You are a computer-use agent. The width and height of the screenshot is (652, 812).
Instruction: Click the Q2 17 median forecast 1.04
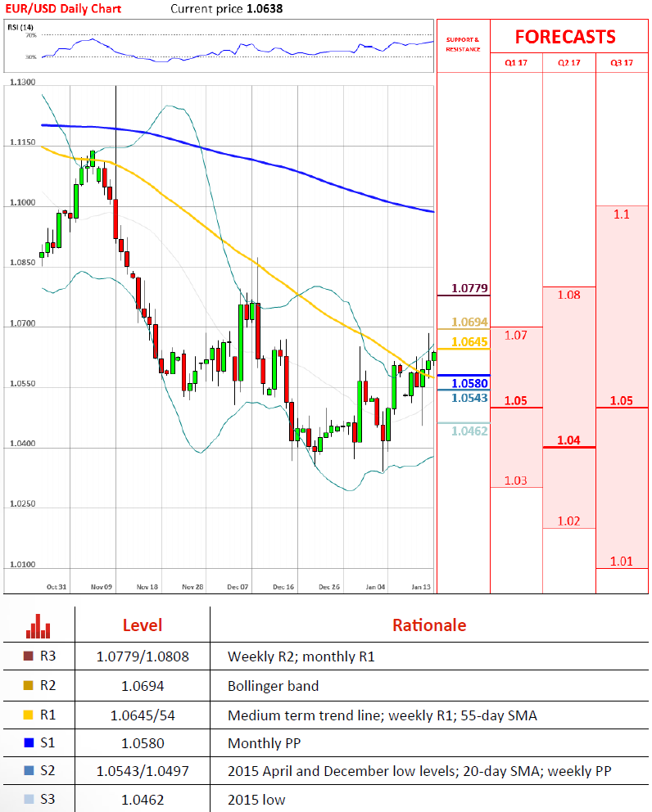[x=568, y=440]
